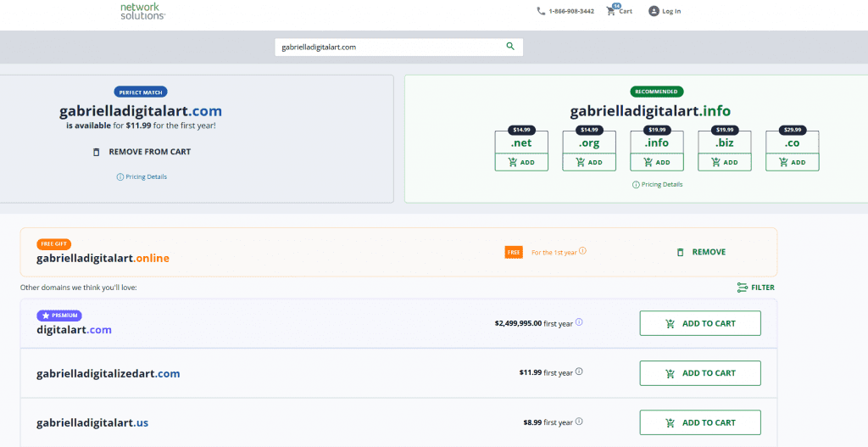868x447 pixels.
Task: Click 'is available for $11.99' text
Action: [108, 126]
